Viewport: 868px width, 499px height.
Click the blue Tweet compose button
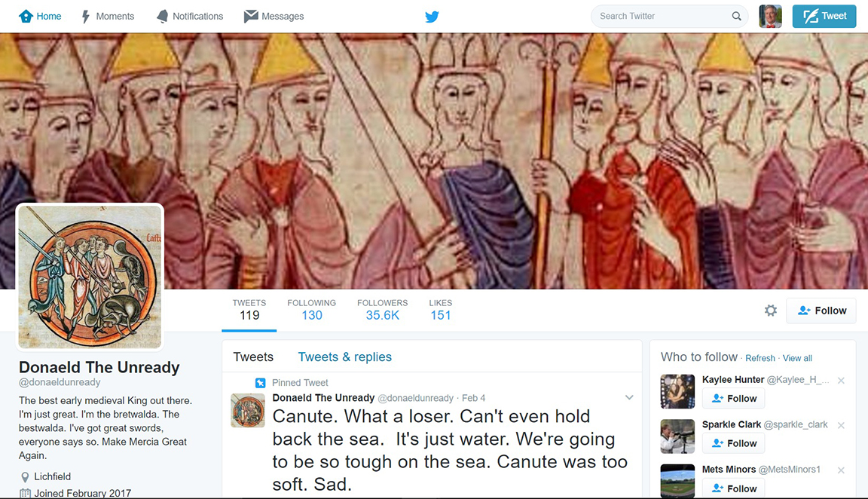(824, 16)
